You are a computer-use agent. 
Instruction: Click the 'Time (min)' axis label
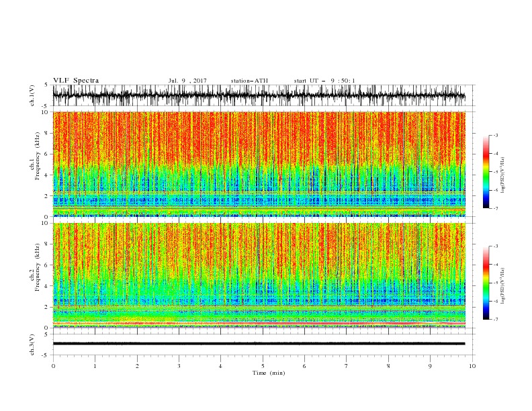pyautogui.click(x=269, y=373)
